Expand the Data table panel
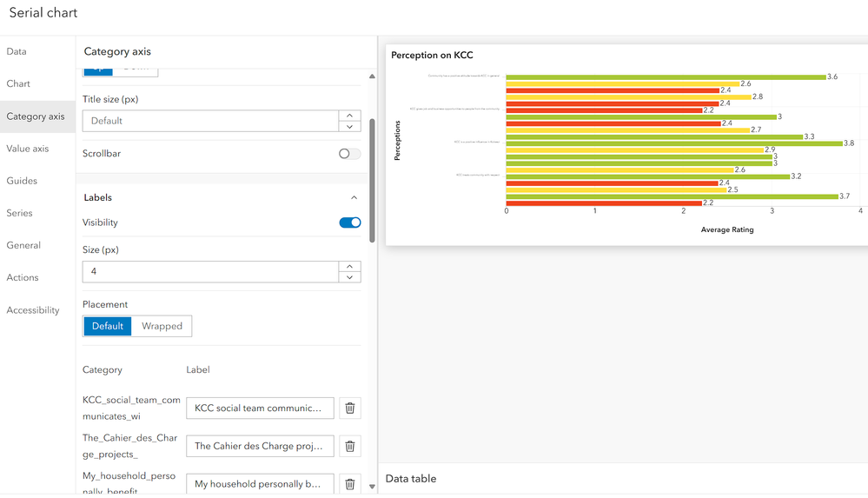 coord(411,479)
